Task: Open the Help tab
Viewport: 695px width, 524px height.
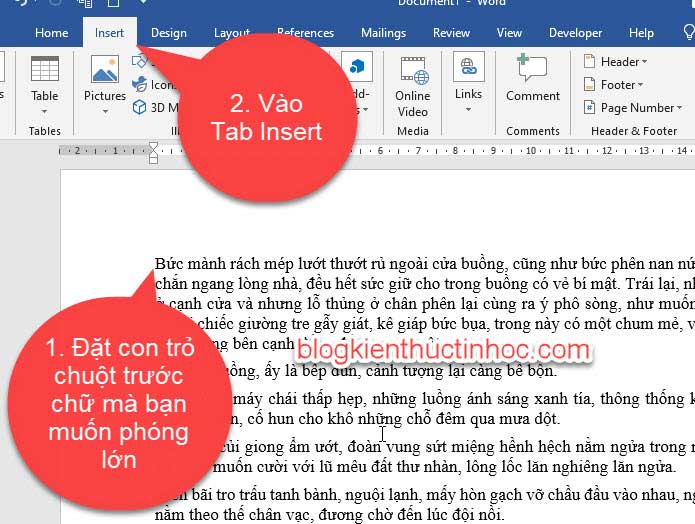Action: point(641,33)
